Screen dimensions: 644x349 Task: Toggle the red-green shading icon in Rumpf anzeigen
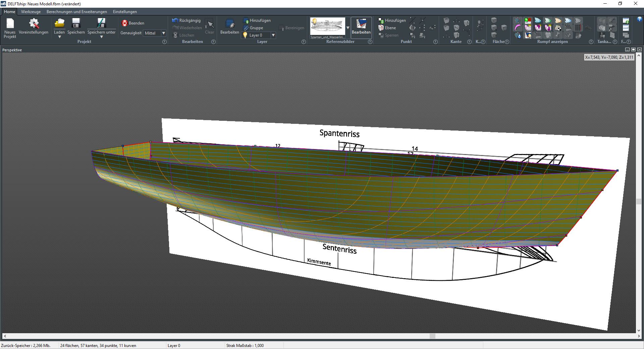tap(528, 21)
